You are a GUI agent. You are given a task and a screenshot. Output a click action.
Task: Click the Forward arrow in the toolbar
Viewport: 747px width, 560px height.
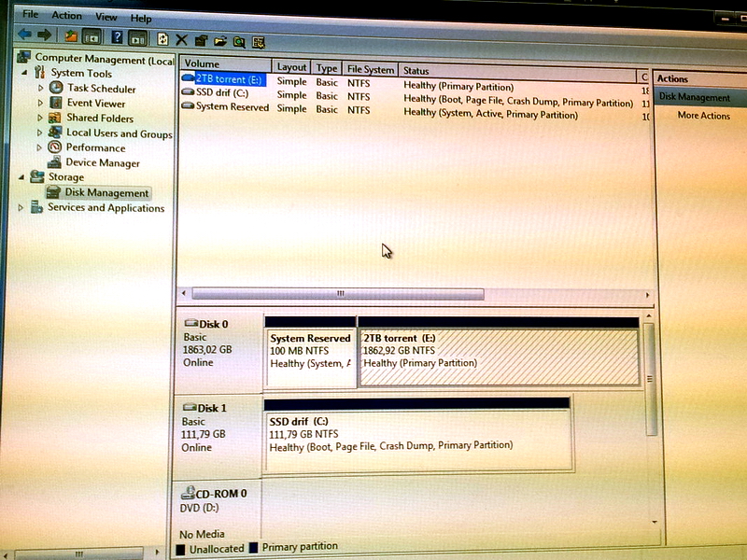44,37
